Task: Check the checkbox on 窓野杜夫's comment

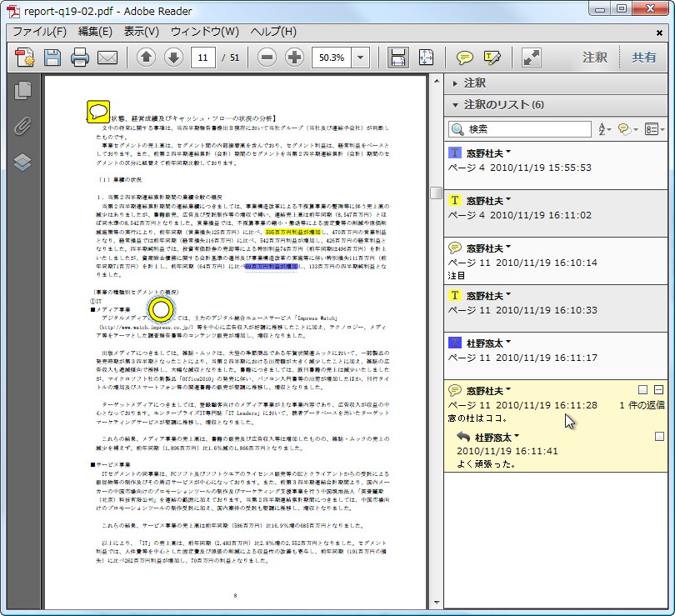Action: [642, 389]
